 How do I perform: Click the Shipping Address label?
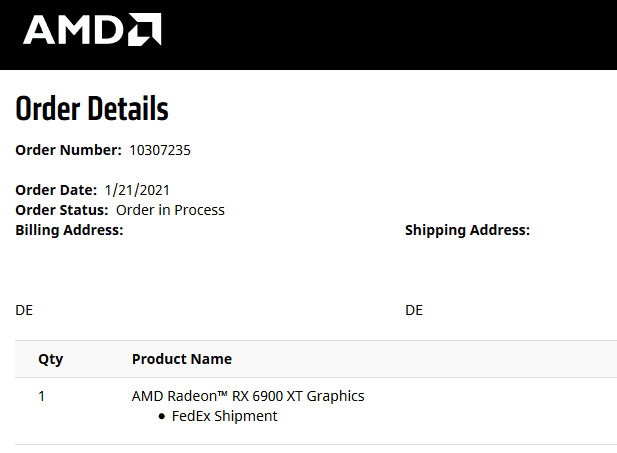pos(467,230)
